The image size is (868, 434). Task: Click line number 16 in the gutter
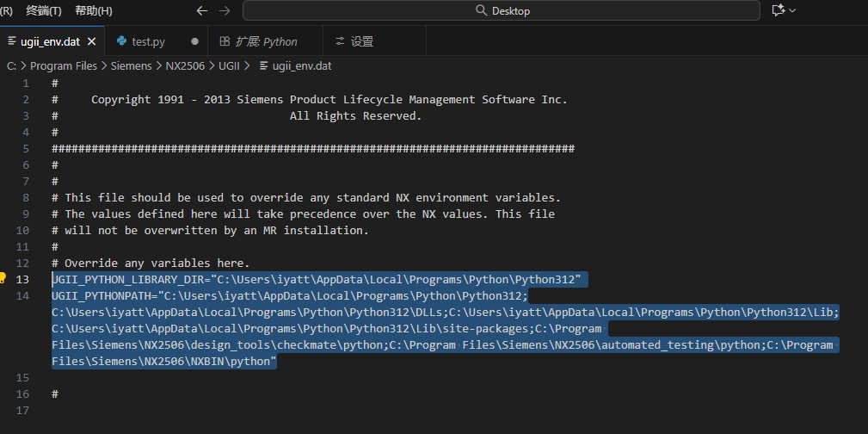point(23,394)
